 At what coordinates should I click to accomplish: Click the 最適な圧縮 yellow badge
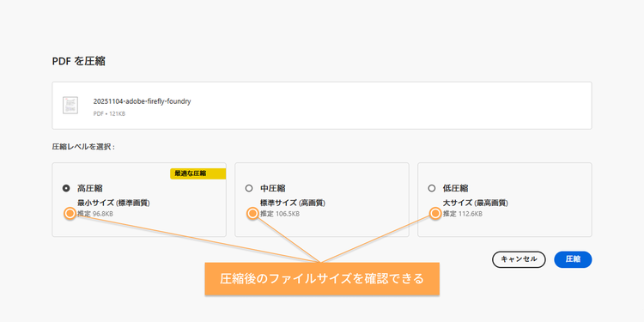198,173
